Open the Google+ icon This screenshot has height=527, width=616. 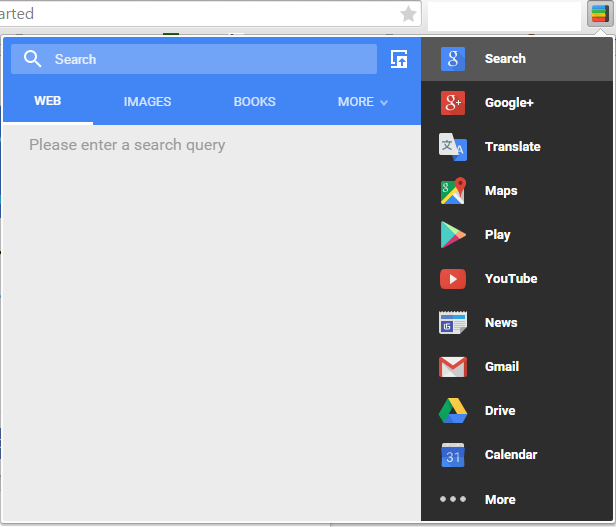[x=453, y=103]
